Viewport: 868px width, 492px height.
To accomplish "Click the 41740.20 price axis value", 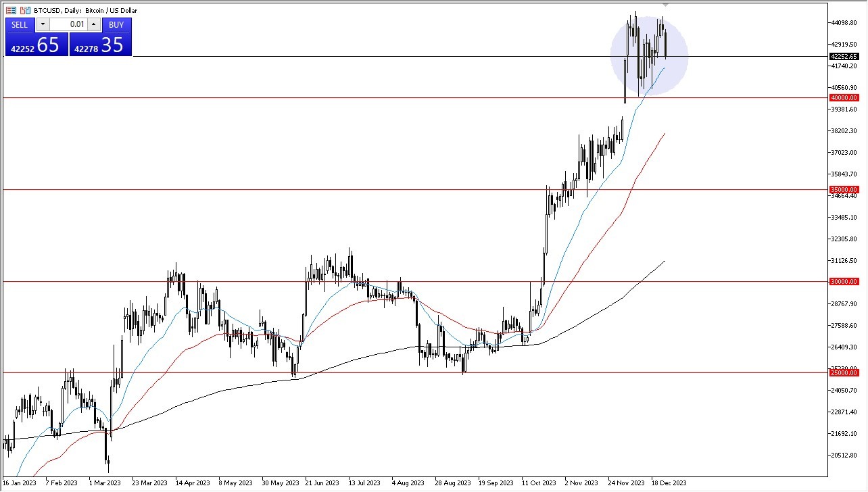I will (x=844, y=66).
